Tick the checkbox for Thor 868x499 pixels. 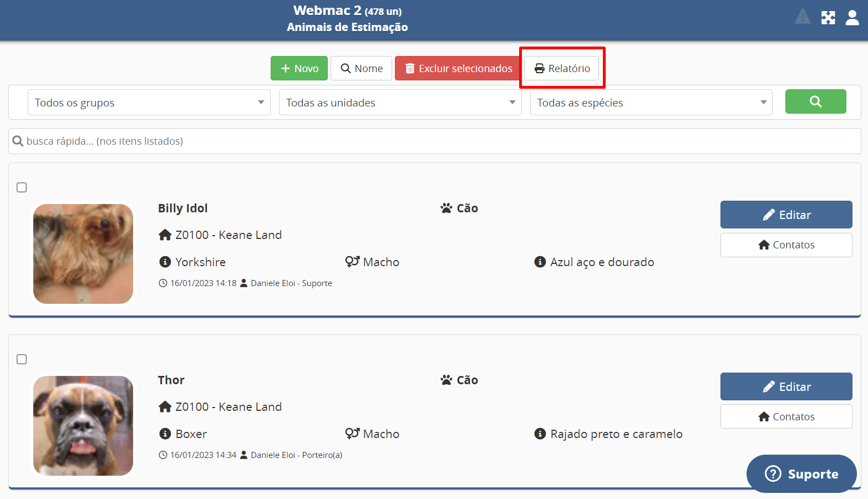(x=22, y=359)
